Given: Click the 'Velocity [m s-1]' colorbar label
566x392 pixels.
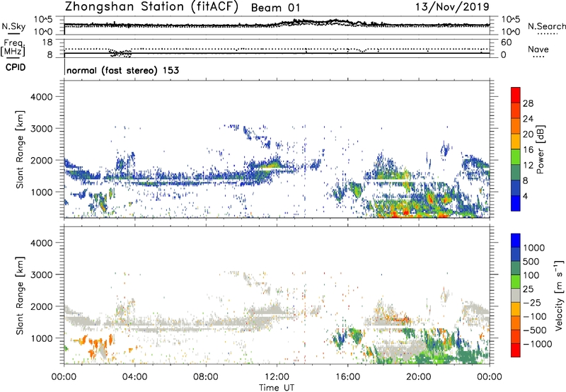Looking at the screenshot, I should tap(559, 295).
